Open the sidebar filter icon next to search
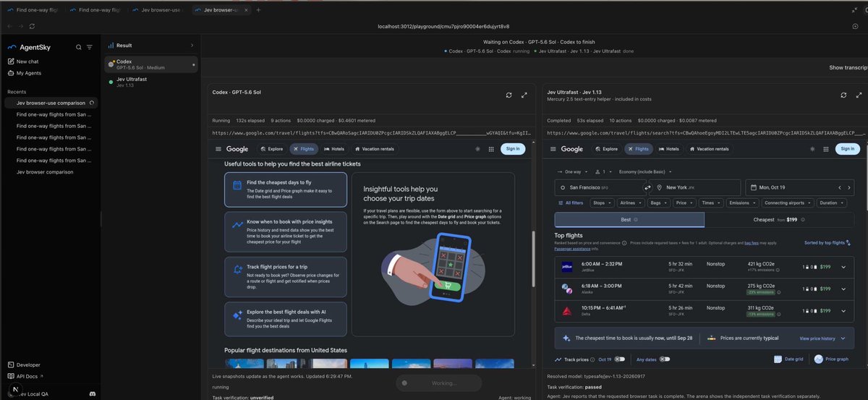Screen dimensions: 868x400 pos(89,47)
